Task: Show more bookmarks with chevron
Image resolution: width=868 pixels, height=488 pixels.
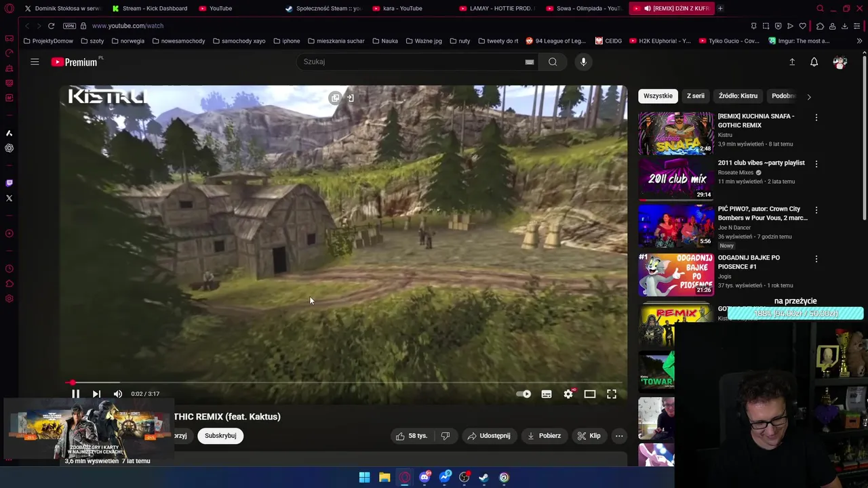Action: click(859, 41)
